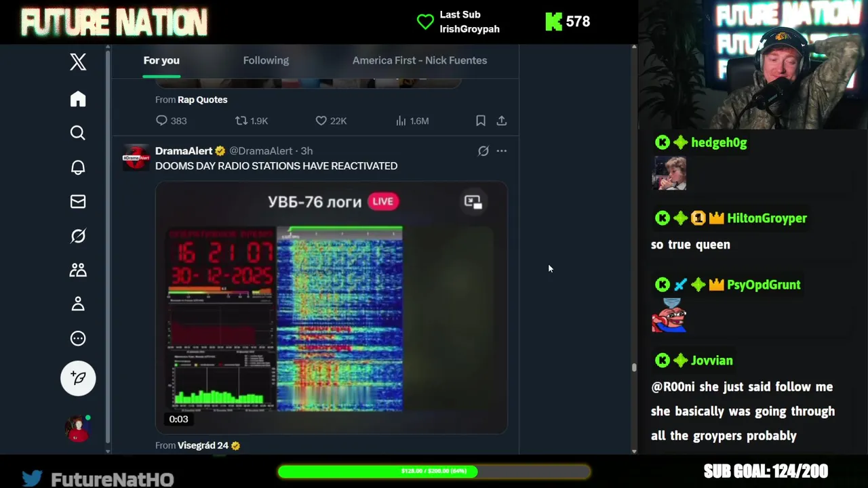Open Rap Quotes source link
The height and width of the screenshot is (488, 868).
coord(202,100)
